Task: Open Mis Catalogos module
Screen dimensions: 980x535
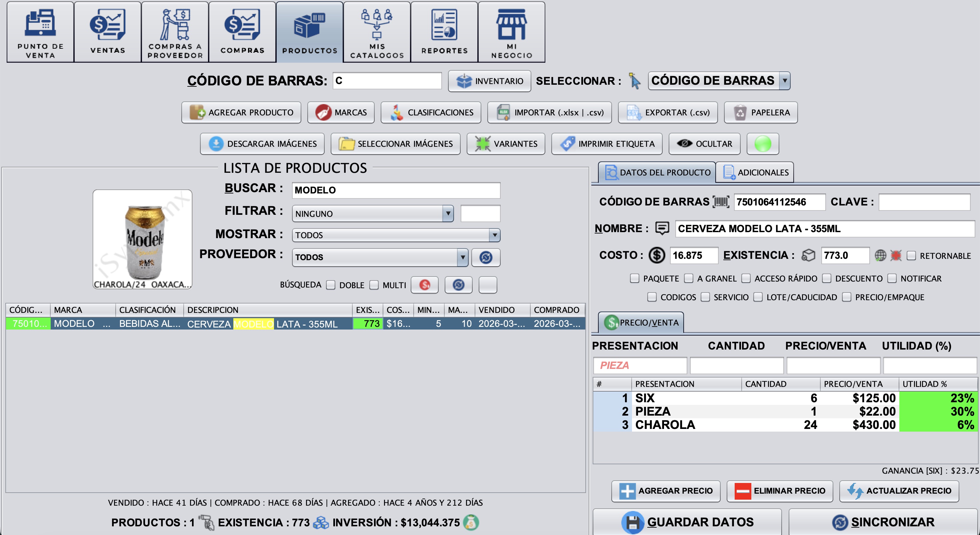Action: point(377,32)
